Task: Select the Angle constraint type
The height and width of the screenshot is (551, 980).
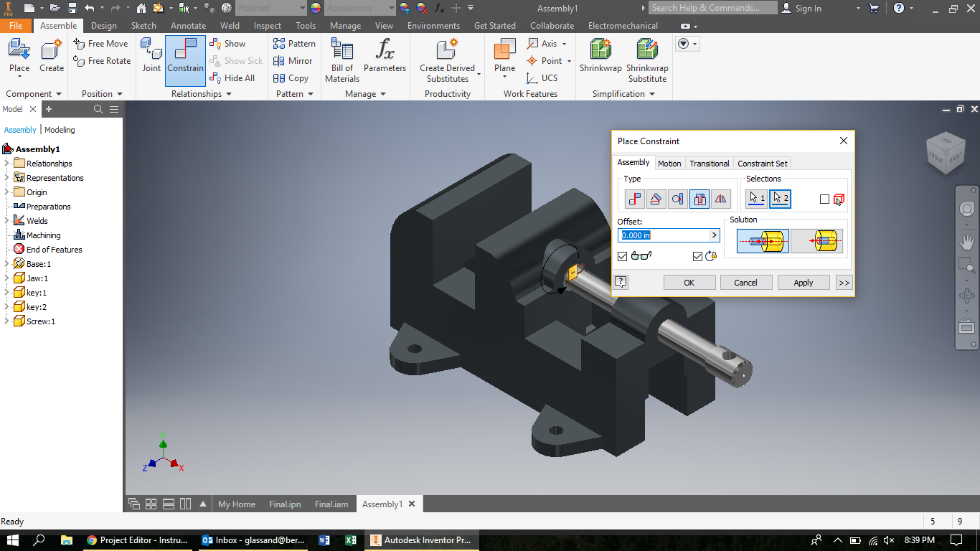Action: (x=656, y=199)
